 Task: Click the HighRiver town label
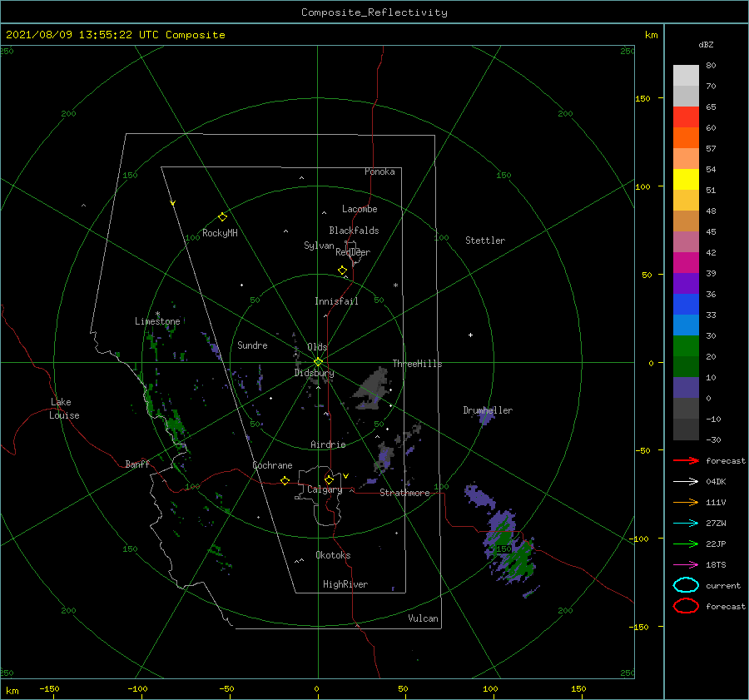point(345,584)
